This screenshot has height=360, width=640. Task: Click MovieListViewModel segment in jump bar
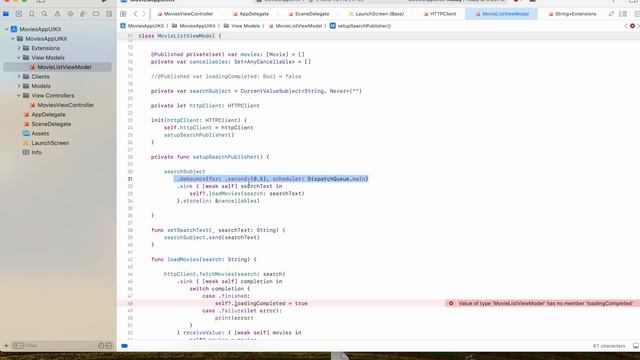295,26
